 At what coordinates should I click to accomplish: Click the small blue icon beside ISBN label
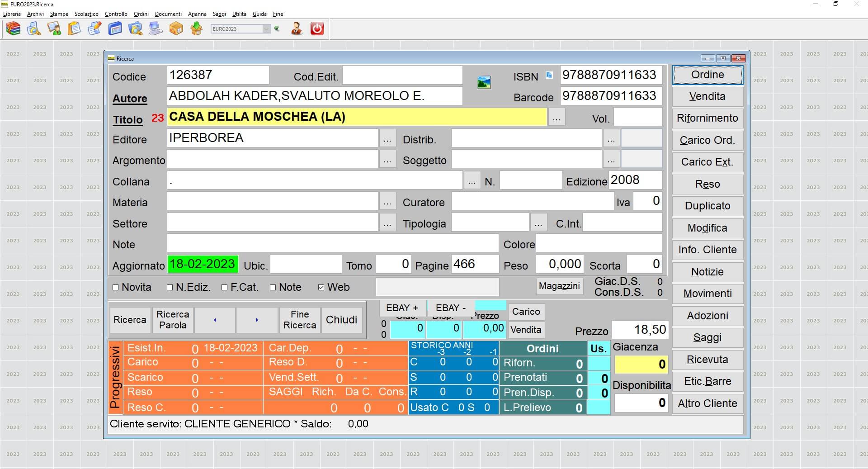click(x=549, y=75)
